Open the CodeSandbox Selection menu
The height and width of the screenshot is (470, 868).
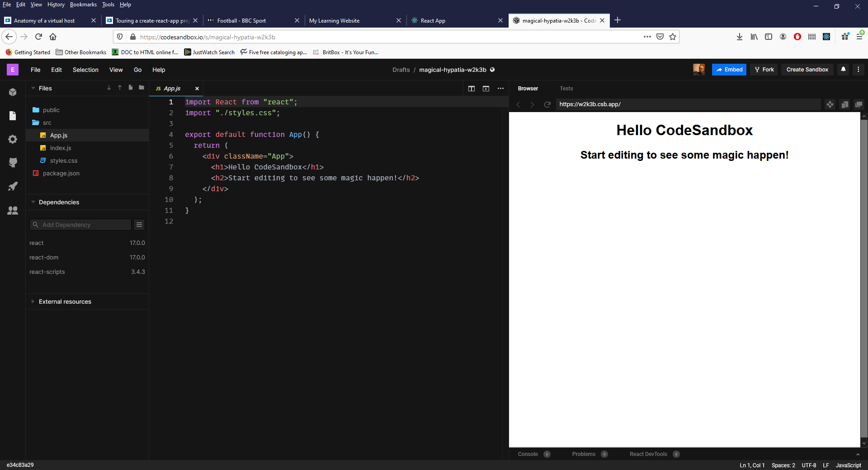tap(85, 70)
